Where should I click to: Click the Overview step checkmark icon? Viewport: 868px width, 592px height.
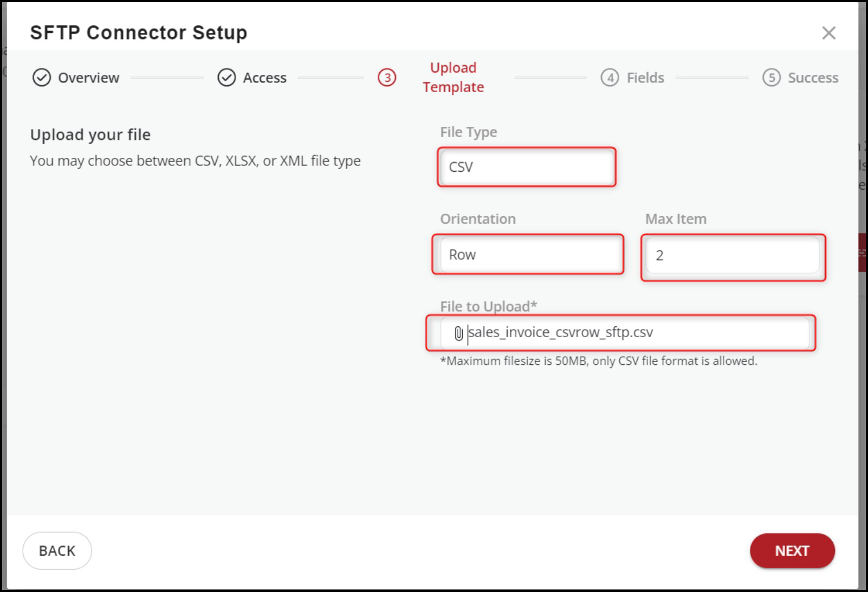coord(42,78)
